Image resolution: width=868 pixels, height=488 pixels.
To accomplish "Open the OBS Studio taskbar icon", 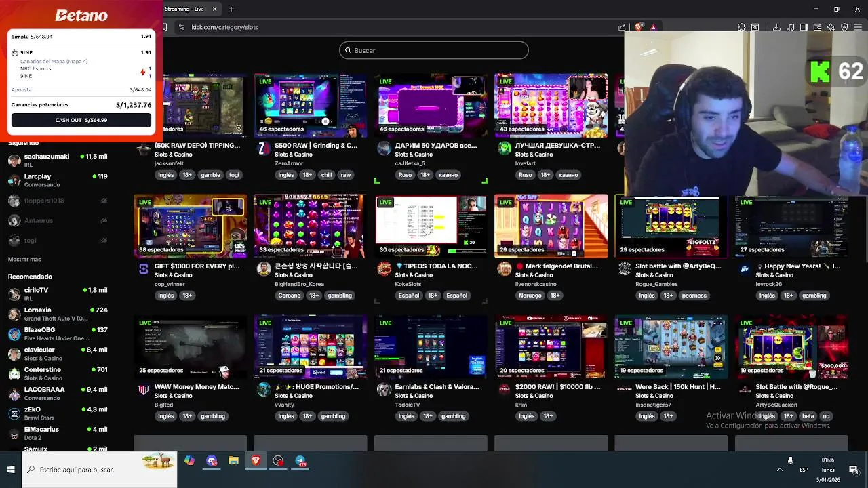I will (278, 461).
